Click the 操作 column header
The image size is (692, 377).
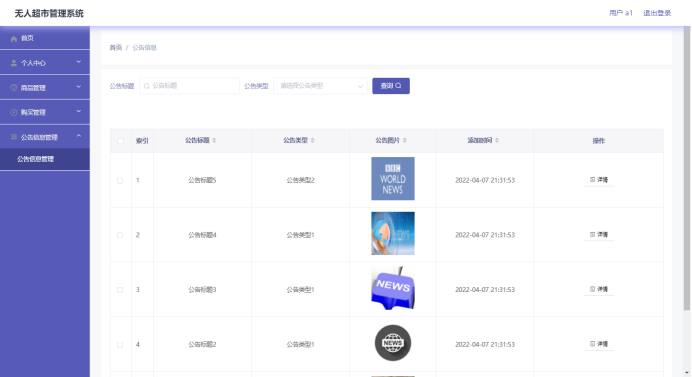(598, 141)
